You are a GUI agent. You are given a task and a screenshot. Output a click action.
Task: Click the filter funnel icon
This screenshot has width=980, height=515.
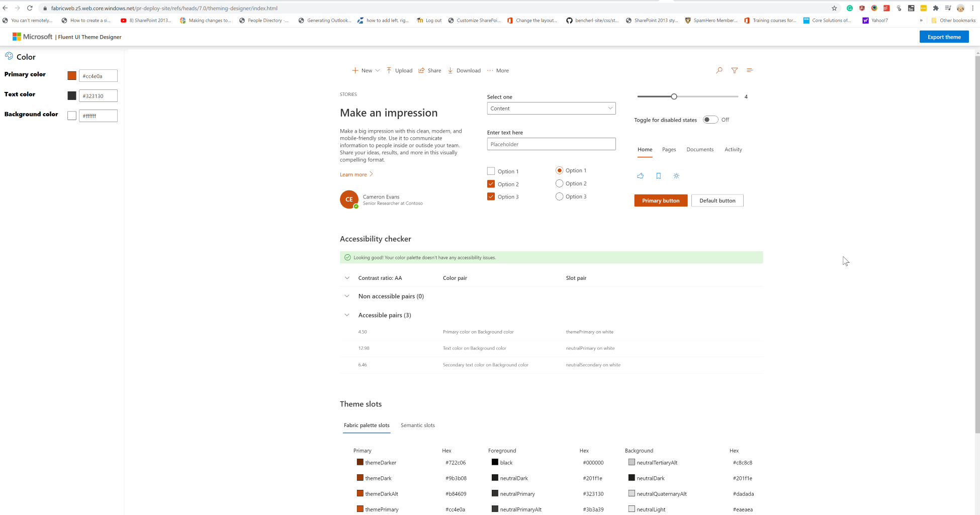pyautogui.click(x=735, y=70)
